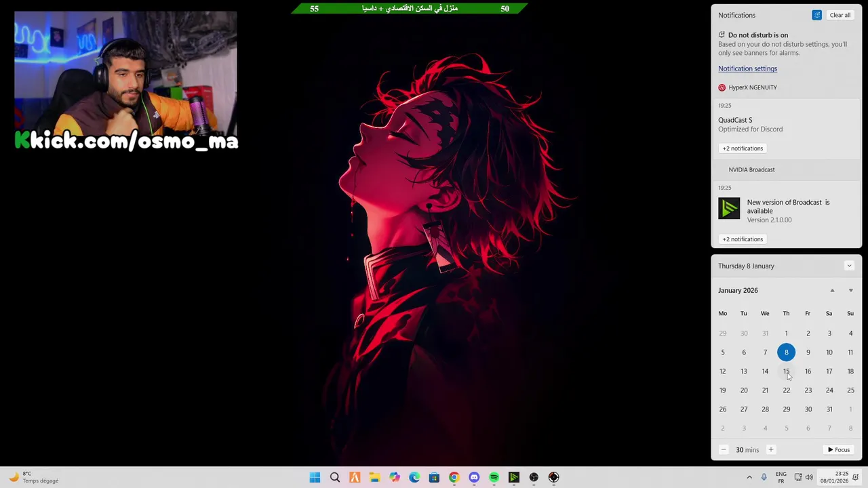Click the NVIDIA Broadcast logo in notification

pyautogui.click(x=729, y=208)
